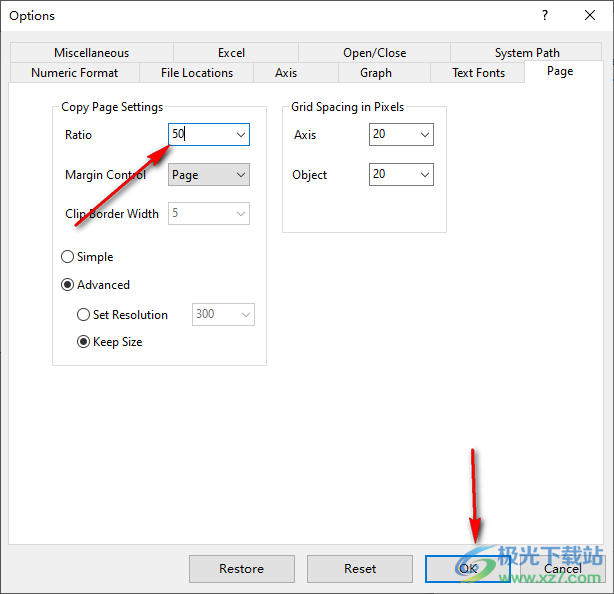Viewport: 614px width, 594px height.
Task: Click the Cancel button
Action: (563, 569)
